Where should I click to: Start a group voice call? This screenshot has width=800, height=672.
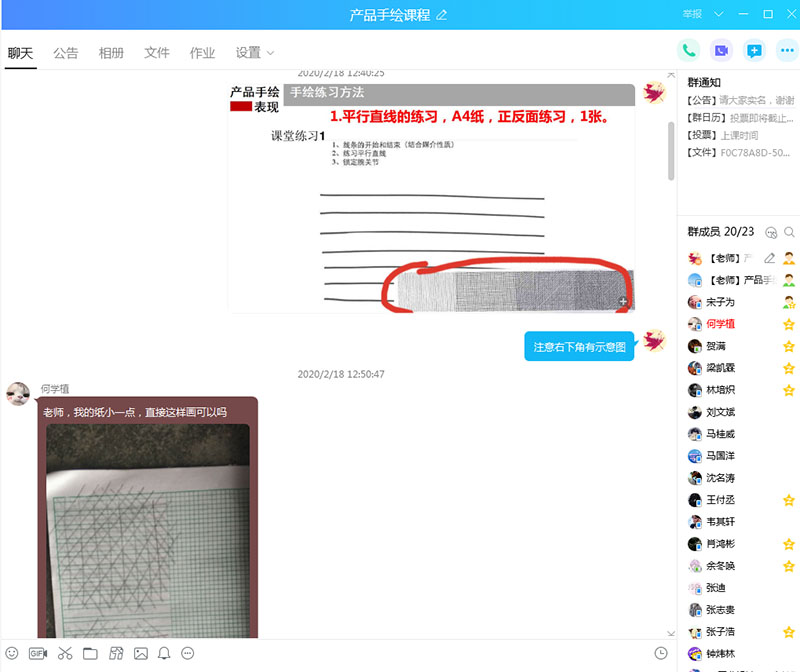coord(689,51)
